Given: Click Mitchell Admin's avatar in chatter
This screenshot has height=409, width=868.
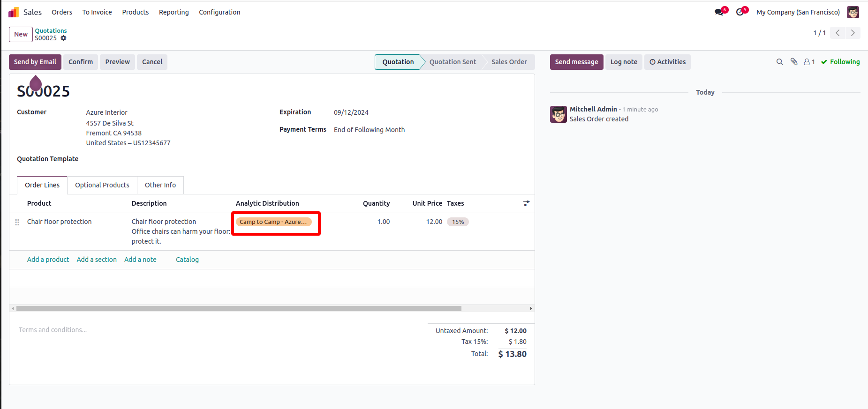Looking at the screenshot, I should pyautogui.click(x=559, y=114).
